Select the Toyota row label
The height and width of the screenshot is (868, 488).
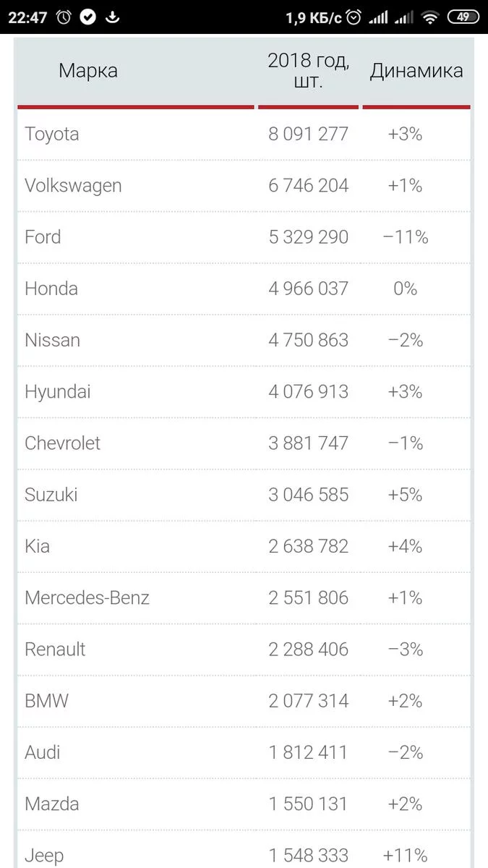pyautogui.click(x=52, y=134)
